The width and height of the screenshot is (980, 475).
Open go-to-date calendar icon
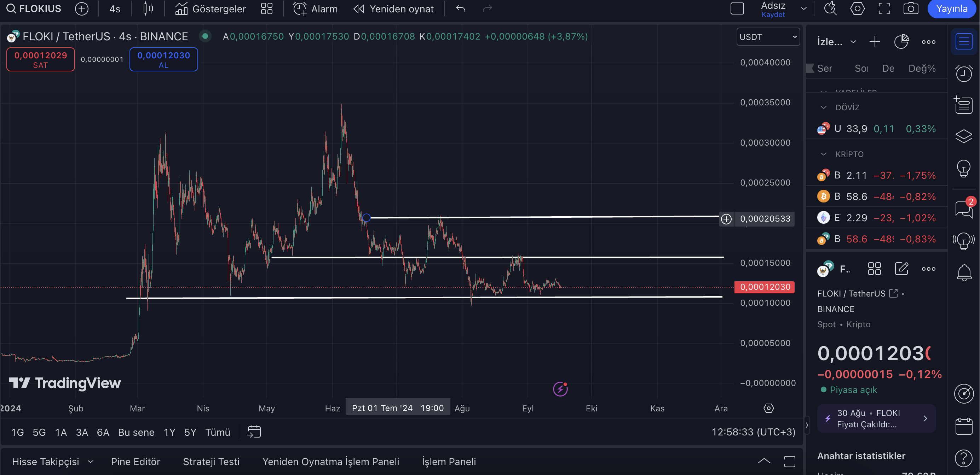(x=254, y=432)
